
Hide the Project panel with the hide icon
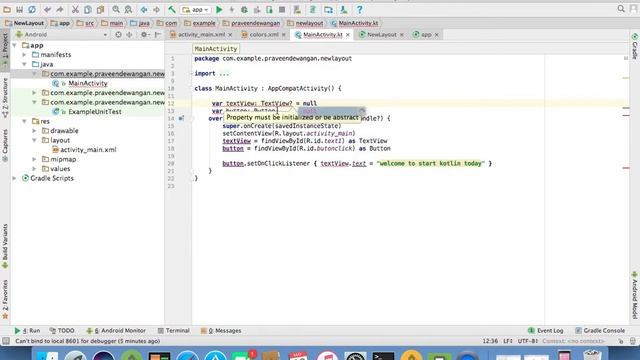tap(158, 35)
